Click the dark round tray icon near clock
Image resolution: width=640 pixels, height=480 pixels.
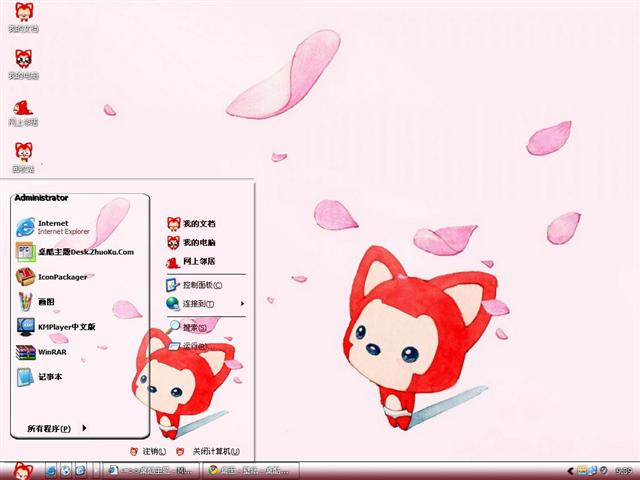click(x=603, y=471)
